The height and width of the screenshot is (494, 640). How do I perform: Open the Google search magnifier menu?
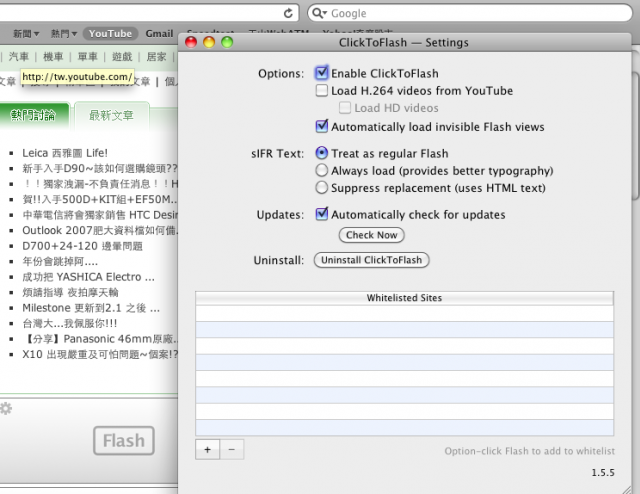click(319, 13)
